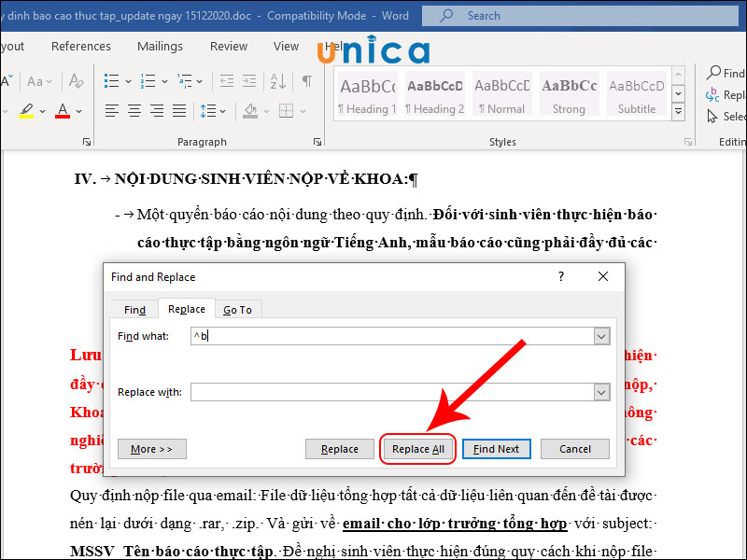Toggle justify alignment for paragraph
Image resolution: width=747 pixels, height=560 pixels.
[178, 111]
